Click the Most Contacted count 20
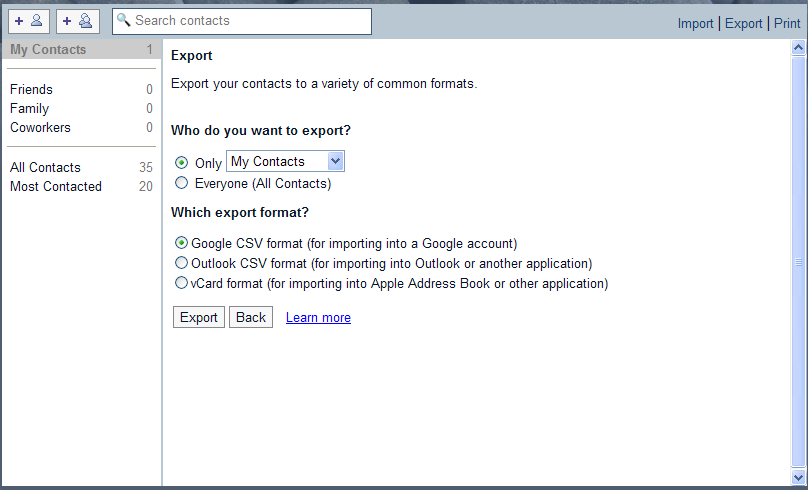The image size is (808, 490). coord(146,187)
